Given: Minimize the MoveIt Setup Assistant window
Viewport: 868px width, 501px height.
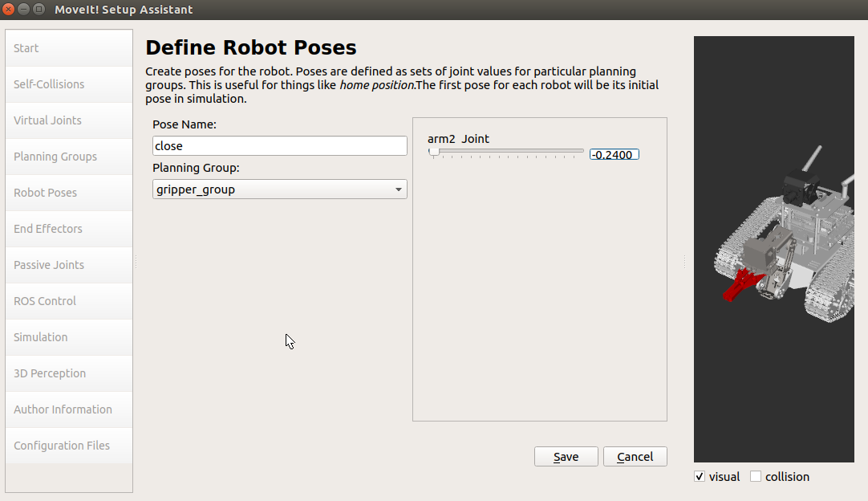Looking at the screenshot, I should coord(24,10).
